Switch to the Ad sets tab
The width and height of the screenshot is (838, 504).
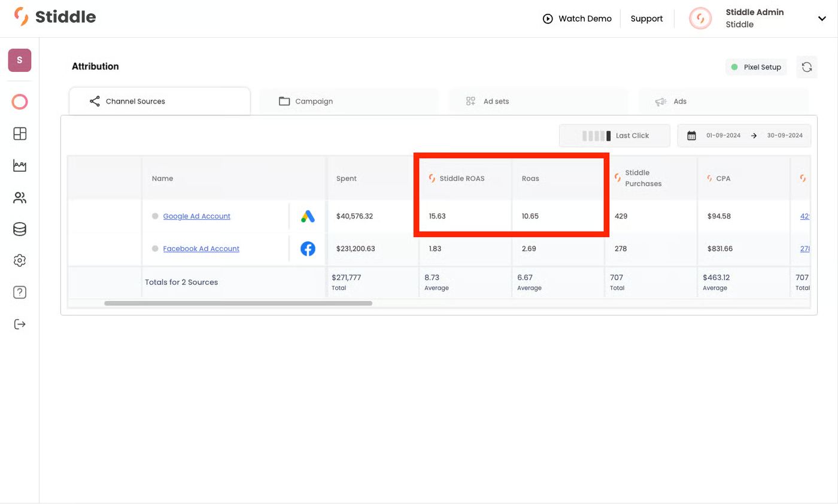pos(539,101)
